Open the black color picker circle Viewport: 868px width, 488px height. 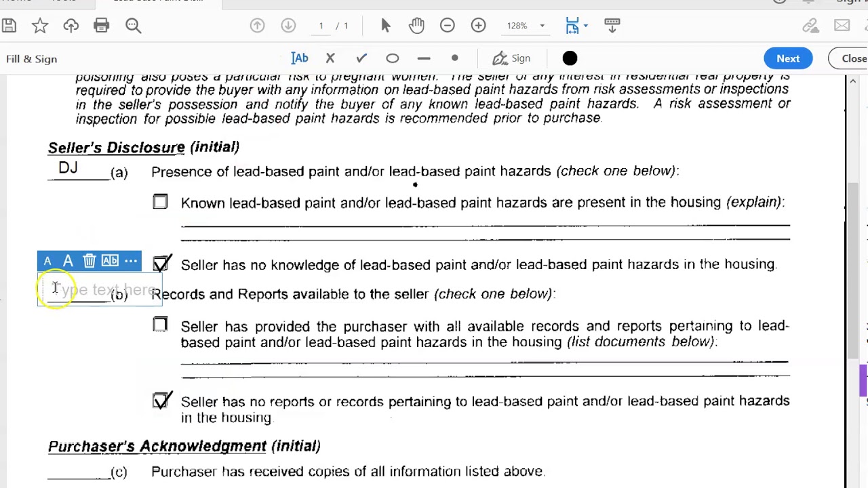point(570,58)
